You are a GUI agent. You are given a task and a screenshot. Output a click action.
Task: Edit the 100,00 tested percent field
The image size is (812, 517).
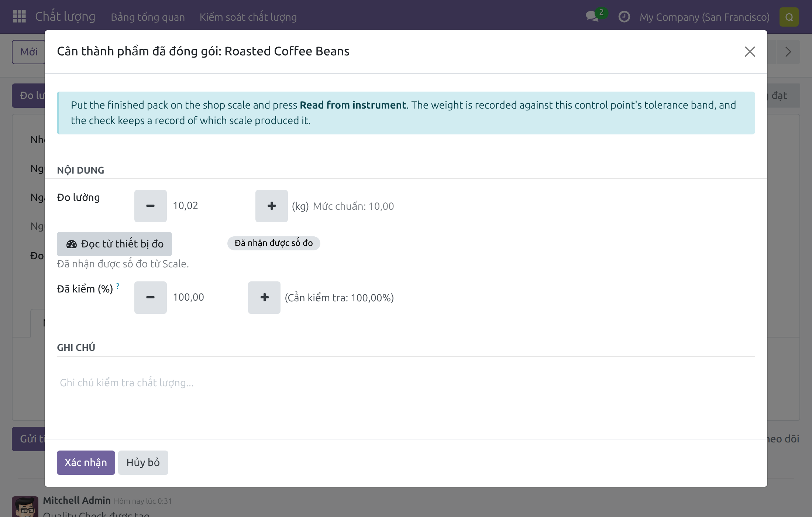pos(207,297)
